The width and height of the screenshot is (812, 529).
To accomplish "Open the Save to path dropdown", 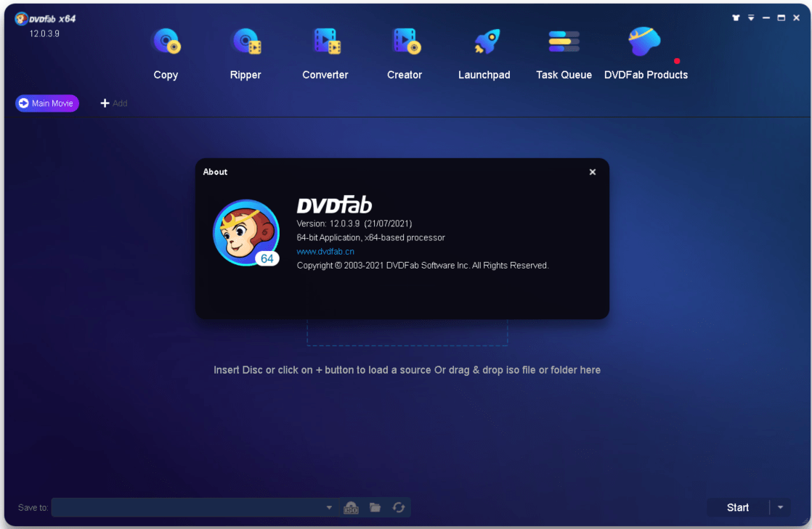I will tap(329, 508).
